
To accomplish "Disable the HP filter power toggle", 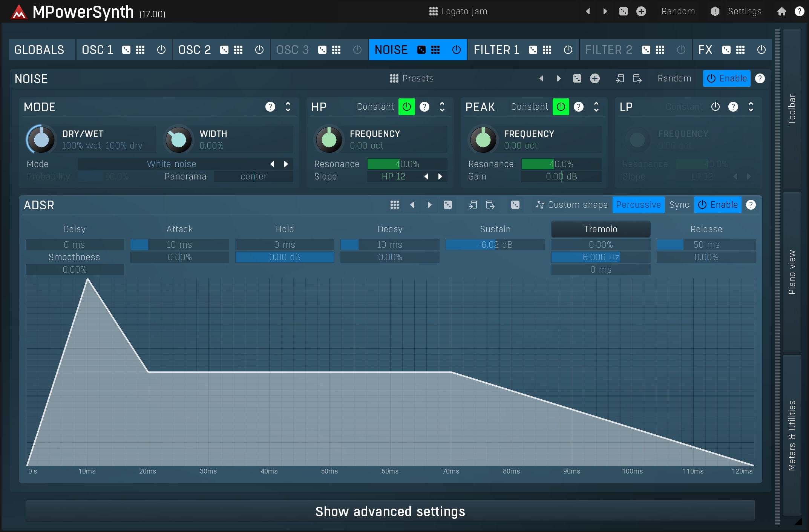I will tap(406, 107).
